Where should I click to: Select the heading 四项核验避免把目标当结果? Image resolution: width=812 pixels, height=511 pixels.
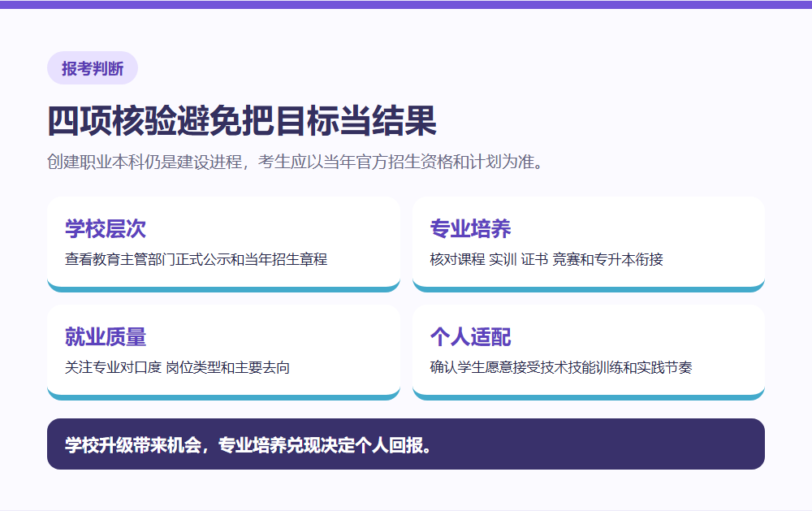[x=242, y=121]
